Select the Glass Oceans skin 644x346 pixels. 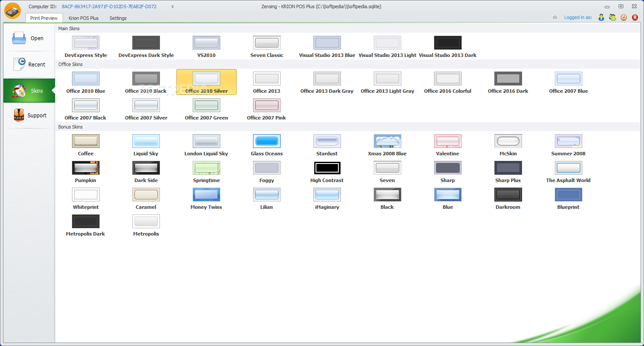267,145
